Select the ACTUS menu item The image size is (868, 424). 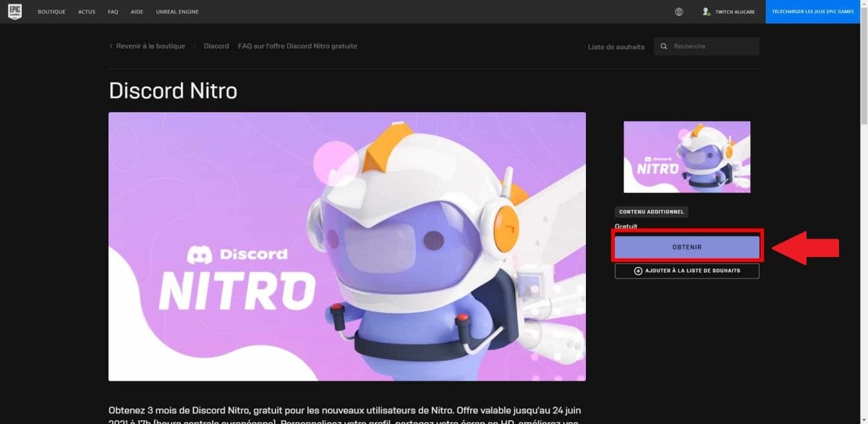pyautogui.click(x=87, y=12)
